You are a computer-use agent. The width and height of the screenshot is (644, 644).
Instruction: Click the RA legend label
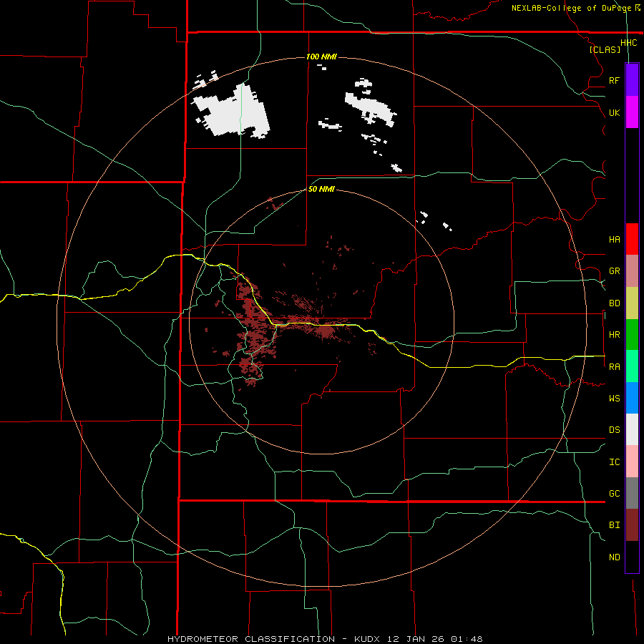pyautogui.click(x=614, y=367)
